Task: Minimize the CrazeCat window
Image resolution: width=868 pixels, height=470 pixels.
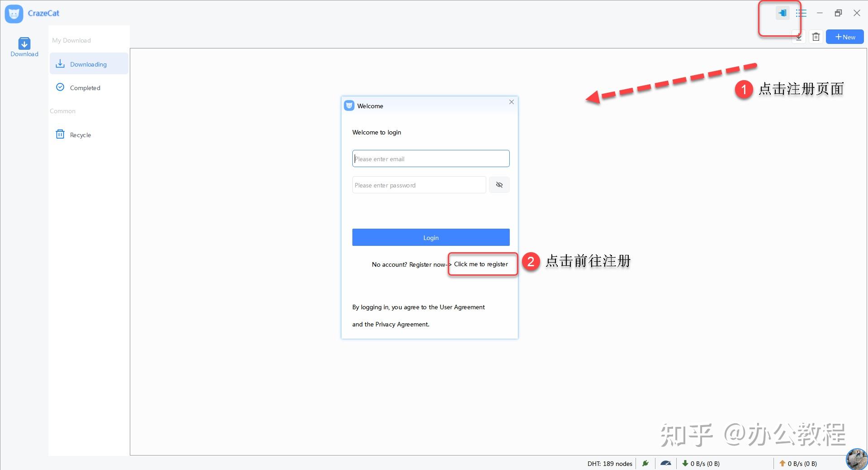Action: (x=820, y=13)
